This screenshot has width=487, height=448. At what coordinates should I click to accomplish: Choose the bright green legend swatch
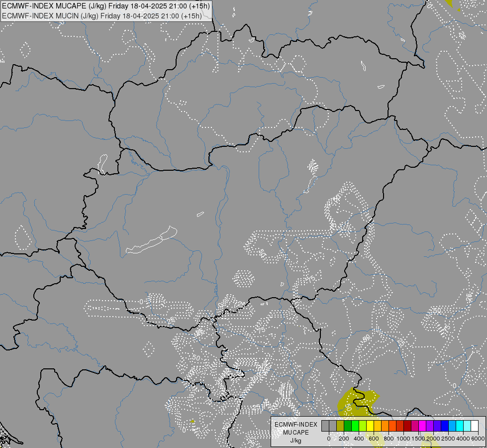pos(355,426)
